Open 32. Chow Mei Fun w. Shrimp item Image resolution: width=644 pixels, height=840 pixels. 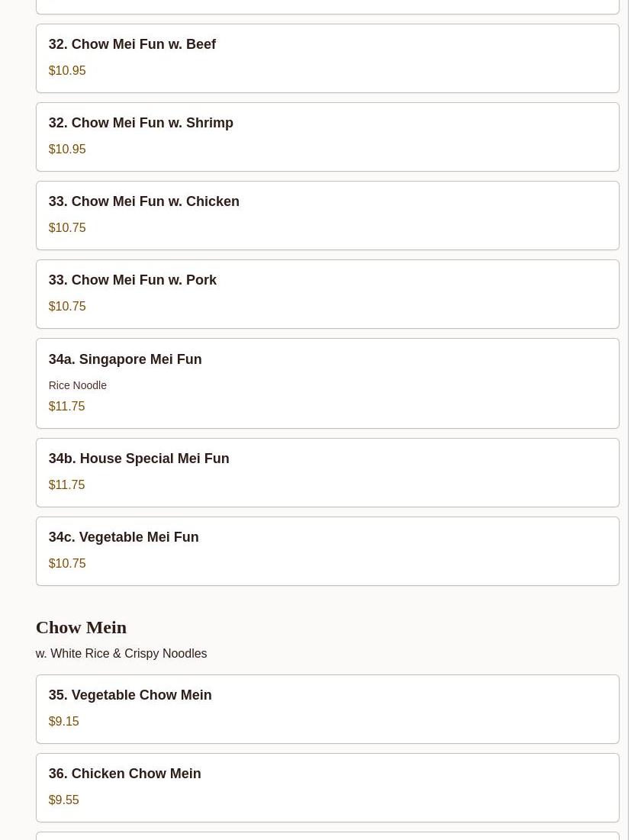click(x=327, y=137)
